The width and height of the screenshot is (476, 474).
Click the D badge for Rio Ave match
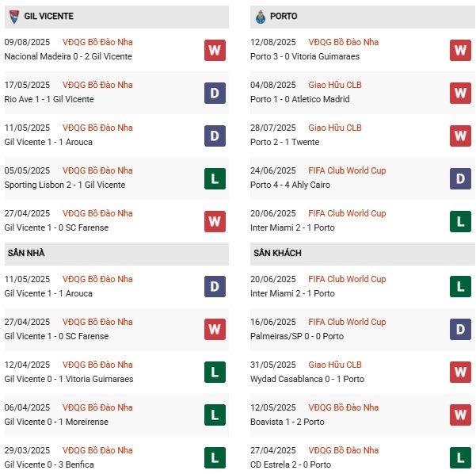point(214,93)
